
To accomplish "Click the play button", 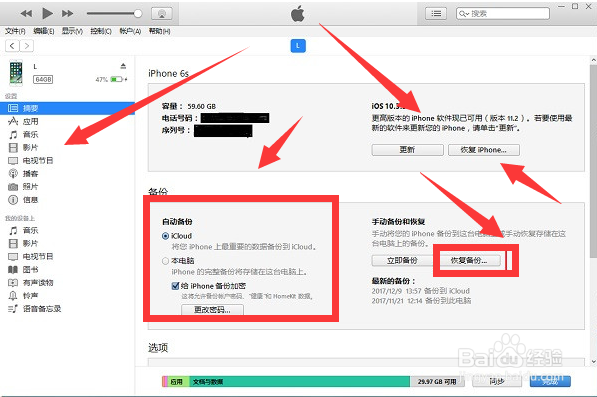I will 47,14.
